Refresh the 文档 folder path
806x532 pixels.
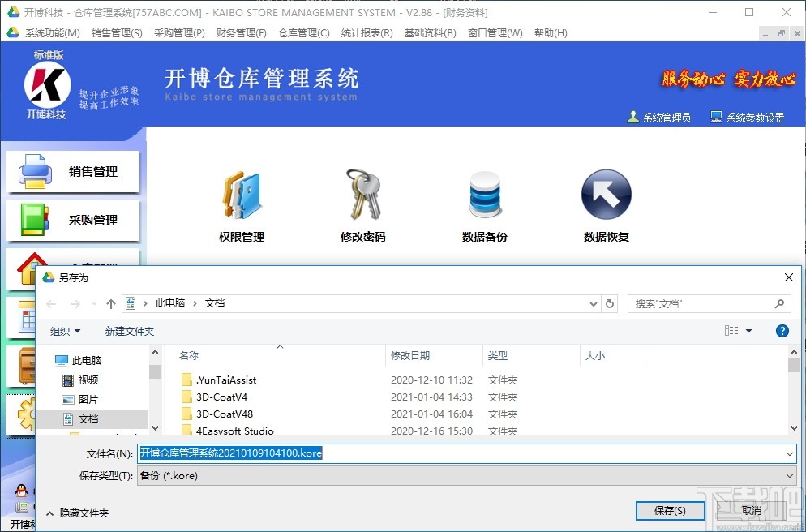pyautogui.click(x=610, y=303)
